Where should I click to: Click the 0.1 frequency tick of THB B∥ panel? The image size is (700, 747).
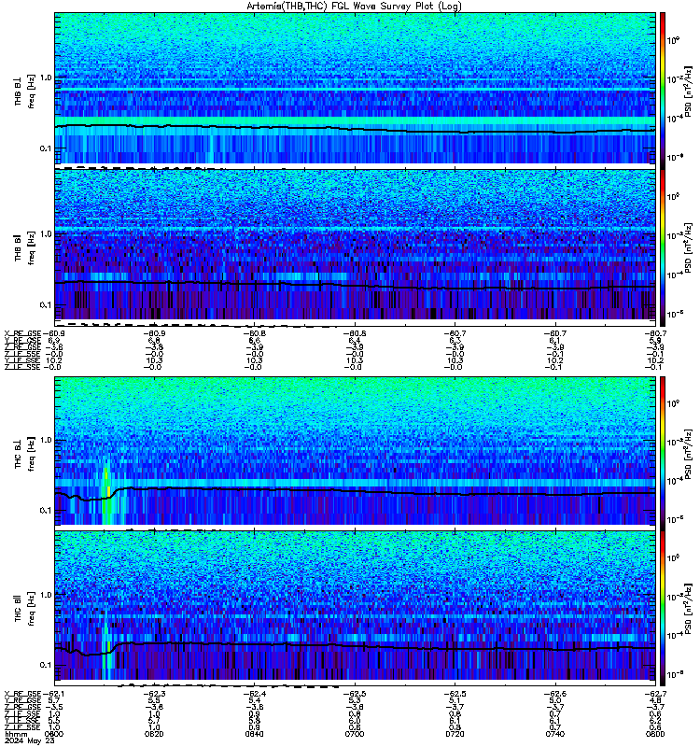[46, 305]
